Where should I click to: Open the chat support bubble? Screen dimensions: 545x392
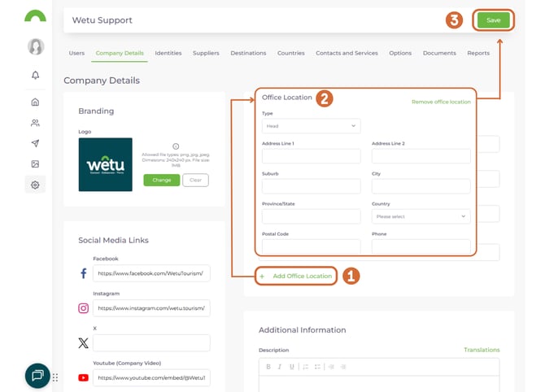(37, 375)
